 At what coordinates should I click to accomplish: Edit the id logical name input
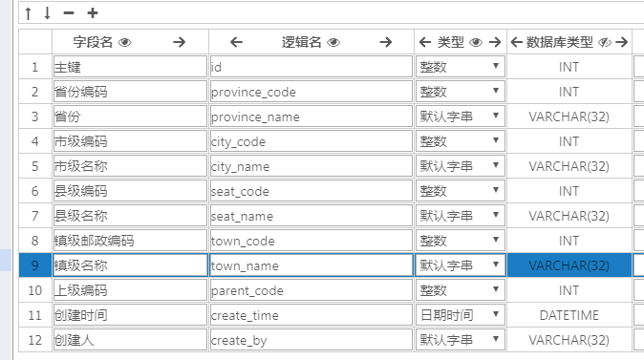311,67
